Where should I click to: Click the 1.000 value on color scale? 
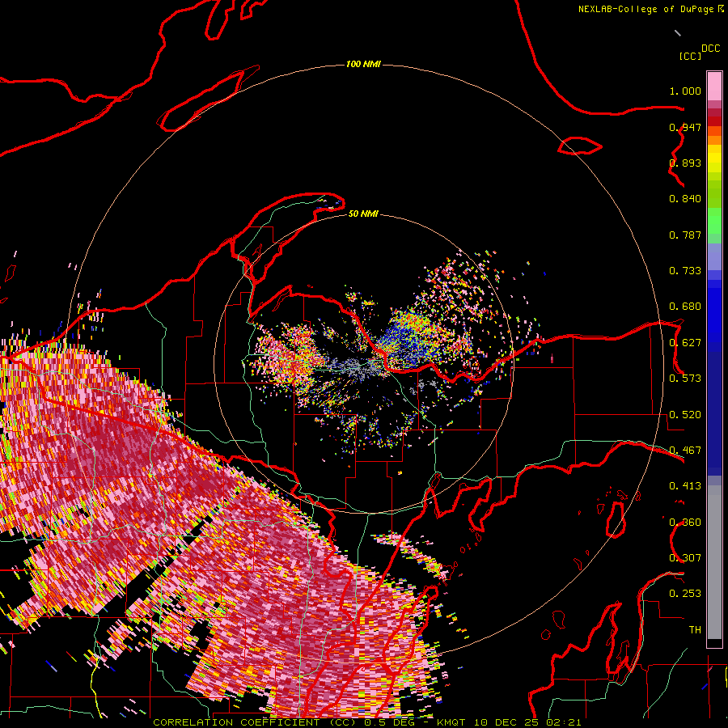(685, 91)
